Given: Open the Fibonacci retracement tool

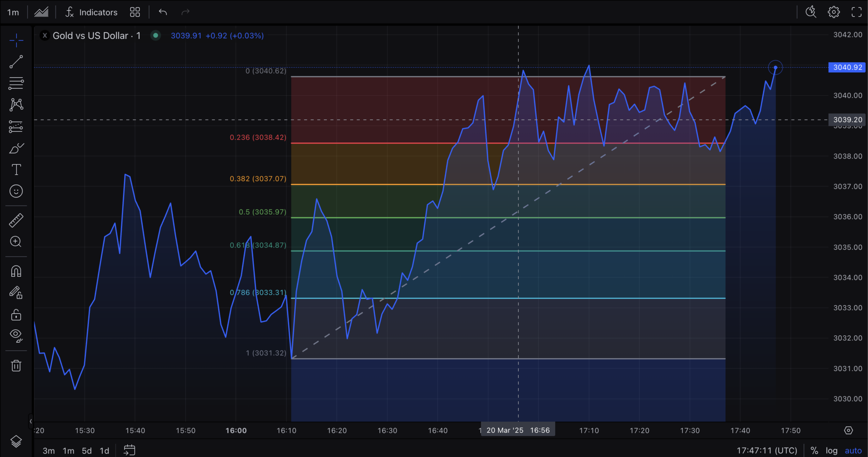Looking at the screenshot, I should tap(16, 83).
